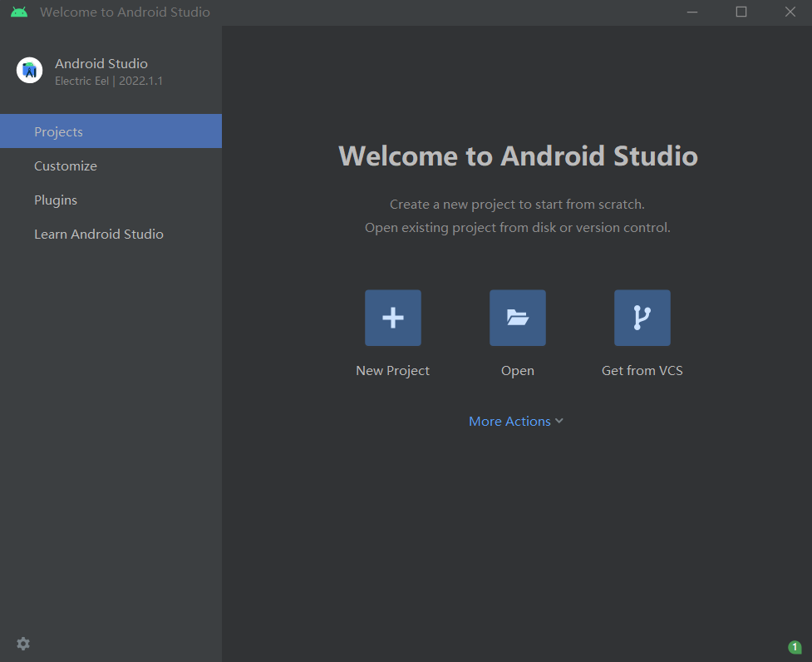Viewport: 812px width, 662px height.
Task: Open settings gear in bottom corner
Action: (x=23, y=644)
